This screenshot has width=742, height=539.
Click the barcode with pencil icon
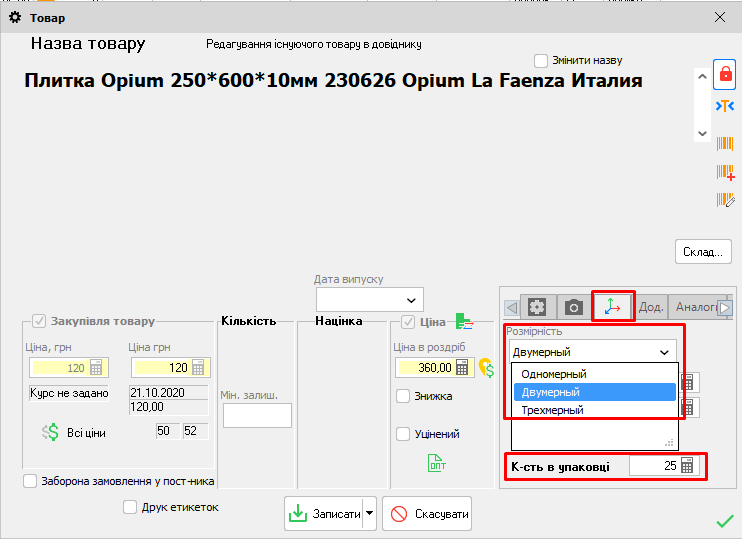(725, 200)
